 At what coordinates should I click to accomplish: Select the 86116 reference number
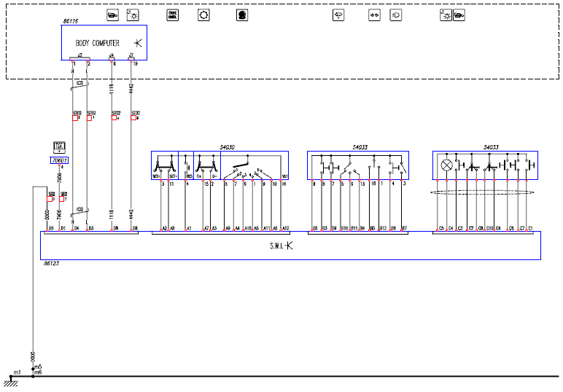(71, 23)
